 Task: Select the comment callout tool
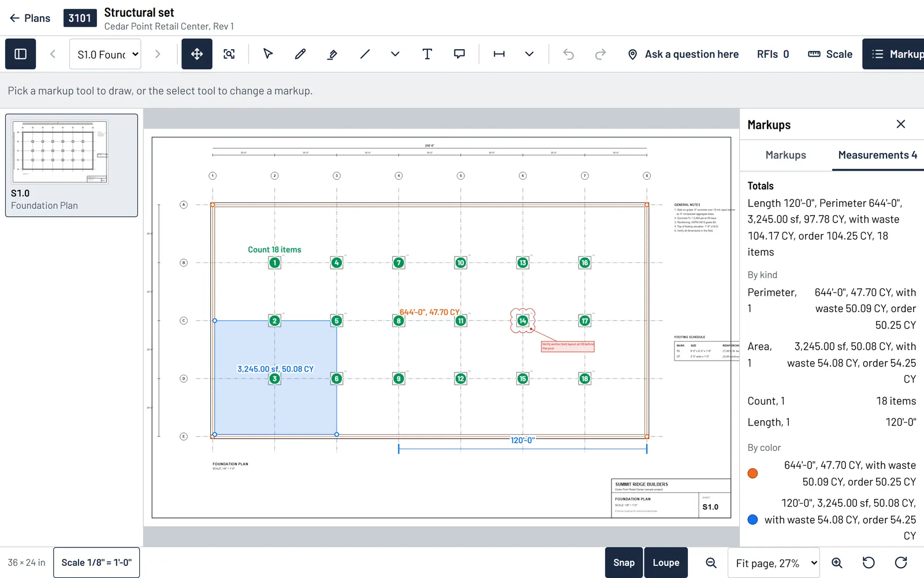460,54
